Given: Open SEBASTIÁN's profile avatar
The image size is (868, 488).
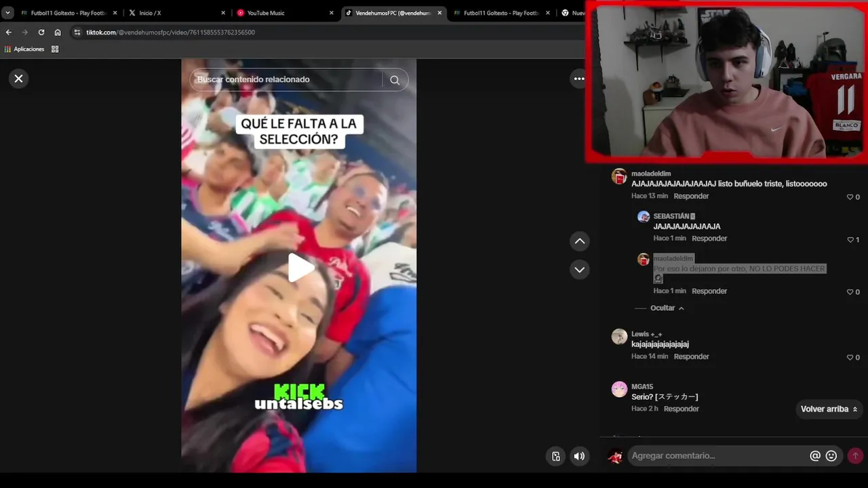Looking at the screenshot, I should coord(644,216).
